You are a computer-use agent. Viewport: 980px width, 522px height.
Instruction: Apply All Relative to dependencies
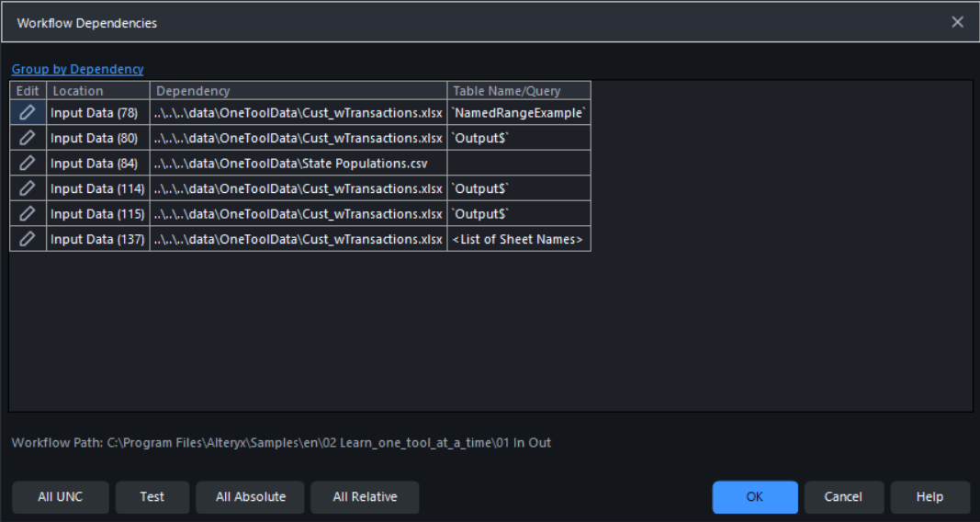pyautogui.click(x=365, y=497)
